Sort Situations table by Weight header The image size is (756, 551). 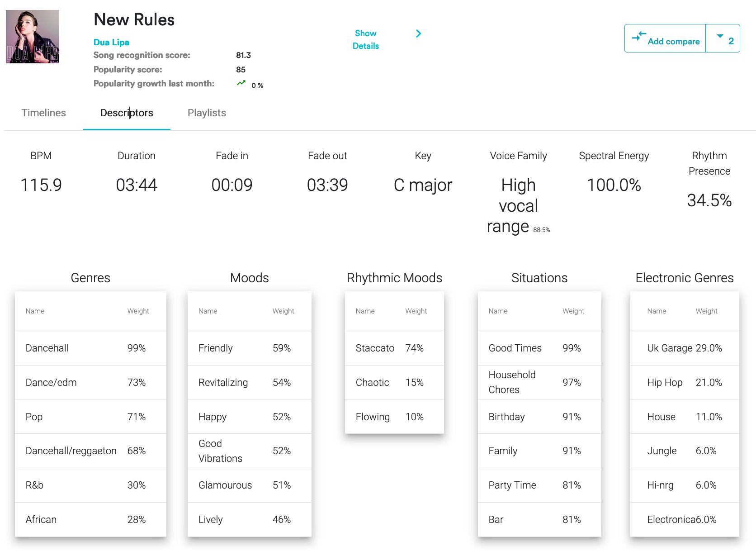573,311
